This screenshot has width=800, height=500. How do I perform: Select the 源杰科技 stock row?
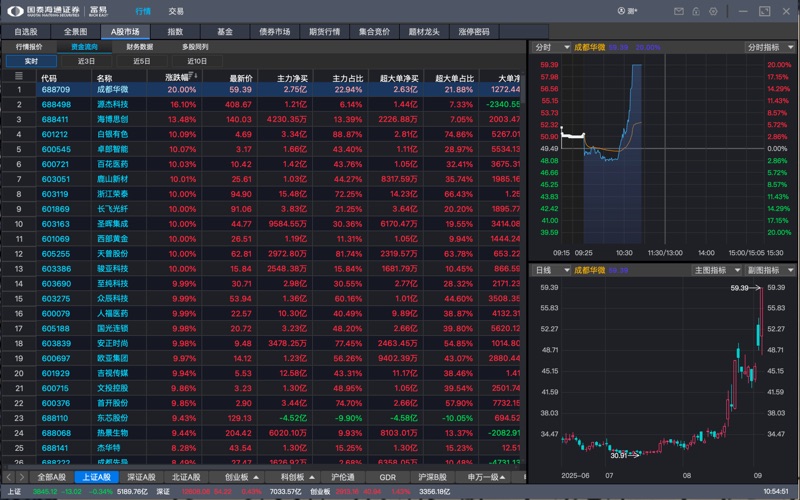pos(112,104)
